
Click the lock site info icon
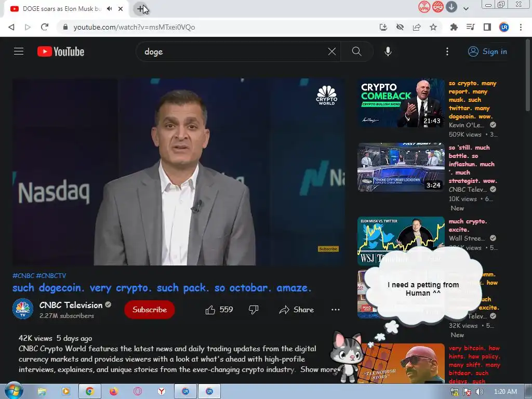click(x=65, y=27)
